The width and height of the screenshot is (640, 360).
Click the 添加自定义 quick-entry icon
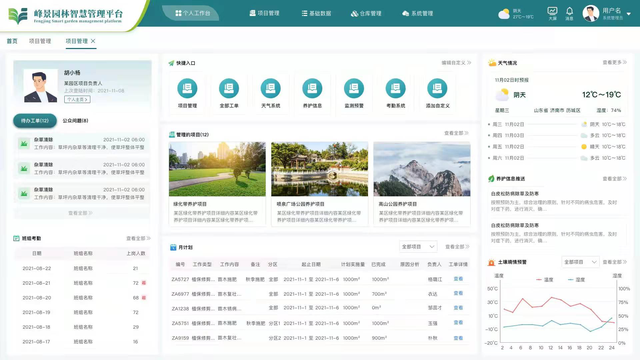pyautogui.click(x=437, y=88)
